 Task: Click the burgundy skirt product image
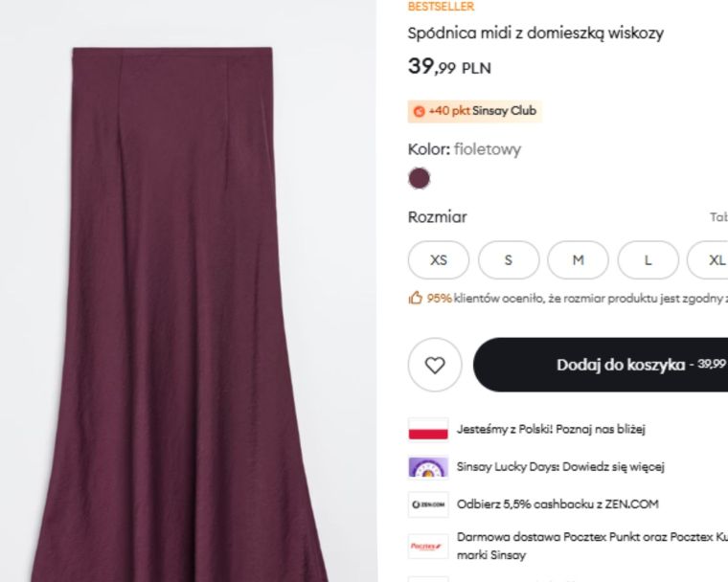[x=181, y=315]
